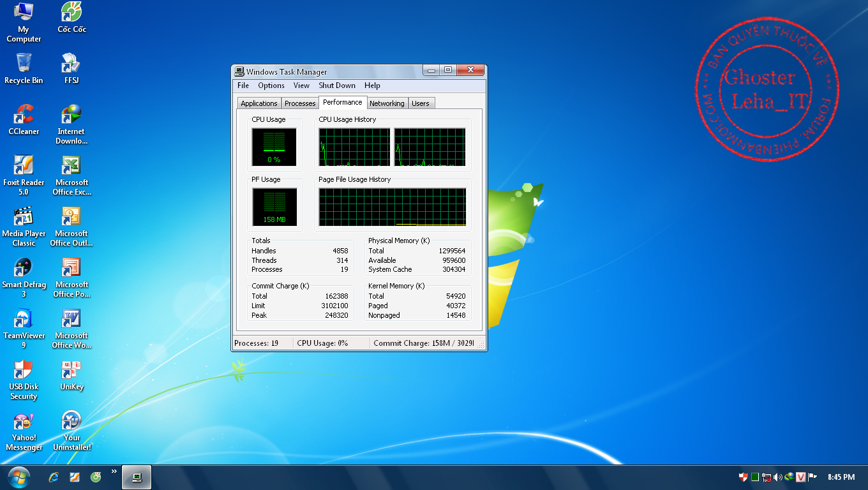Click the 8:45 PM taskbar clock
This screenshot has height=490, width=868.
tap(841, 477)
